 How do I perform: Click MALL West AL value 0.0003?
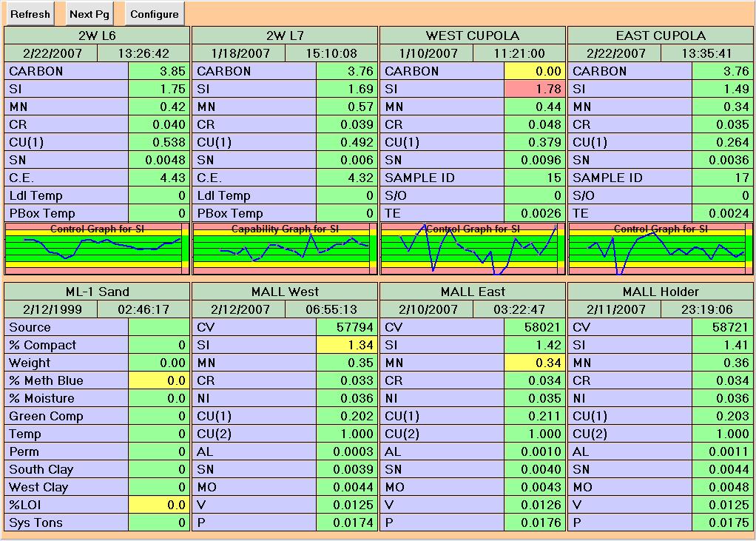pyautogui.click(x=347, y=451)
